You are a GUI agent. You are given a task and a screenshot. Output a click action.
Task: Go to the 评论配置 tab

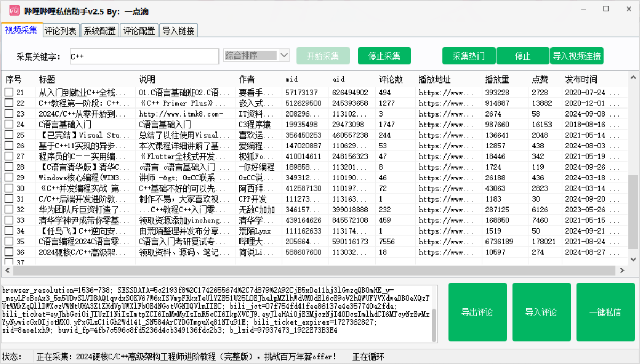(139, 30)
